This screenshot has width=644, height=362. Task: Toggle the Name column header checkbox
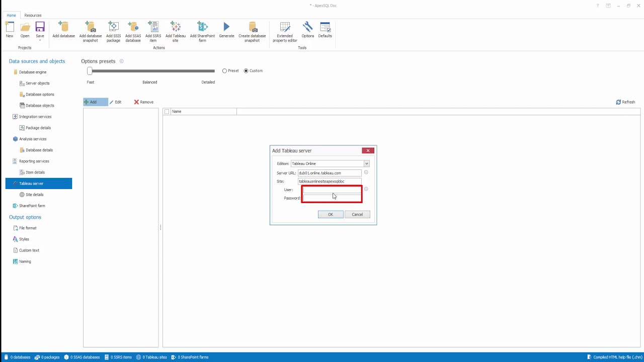click(x=167, y=112)
